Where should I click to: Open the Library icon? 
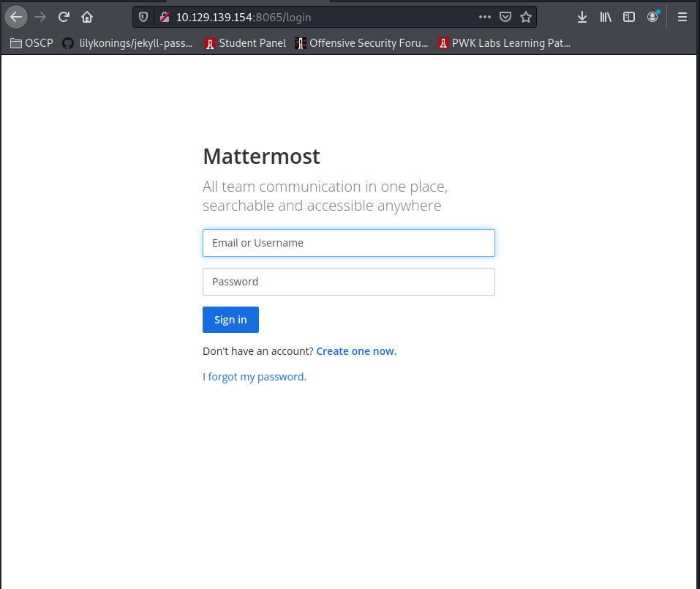click(x=606, y=17)
